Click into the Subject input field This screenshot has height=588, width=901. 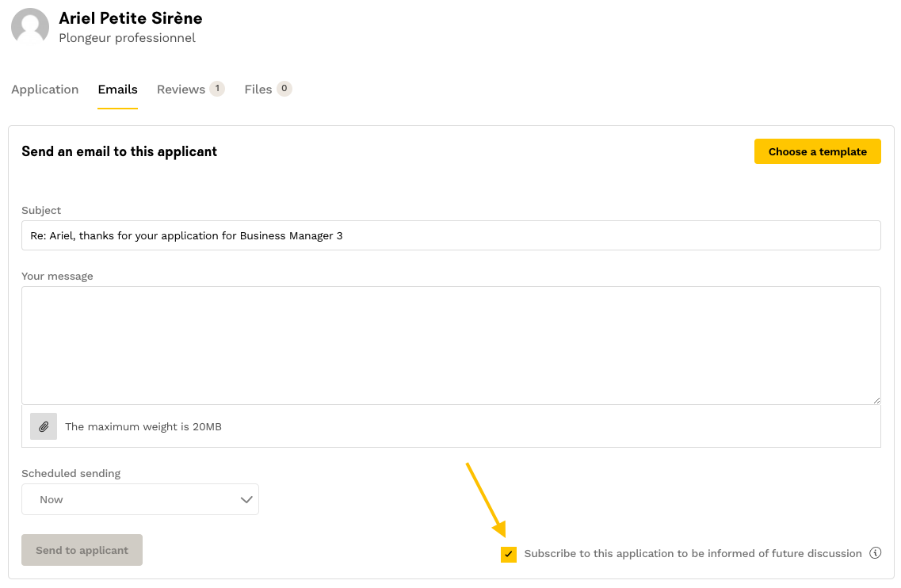click(x=451, y=235)
